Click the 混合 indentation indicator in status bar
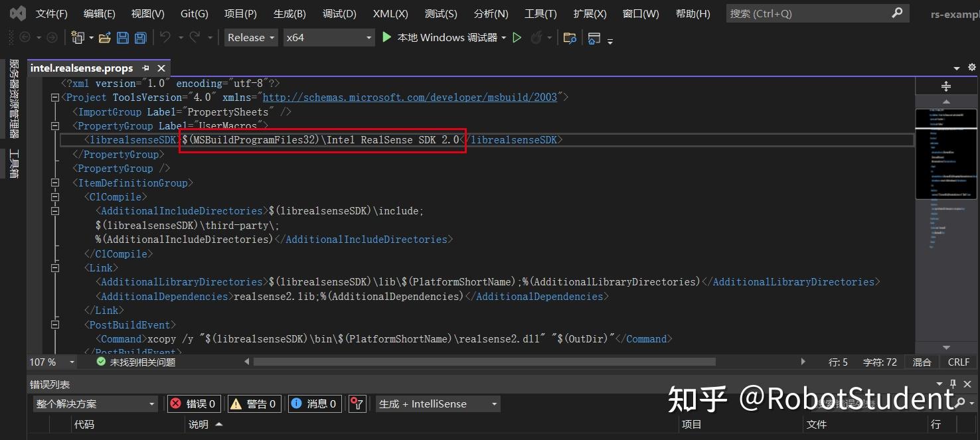This screenshot has height=440, width=980. coord(922,362)
